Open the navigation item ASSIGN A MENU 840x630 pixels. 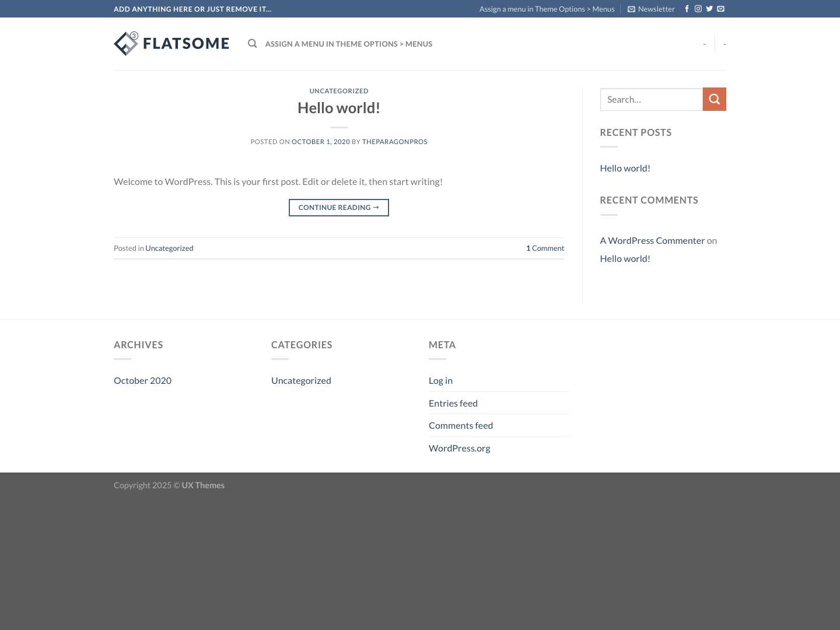coord(348,44)
